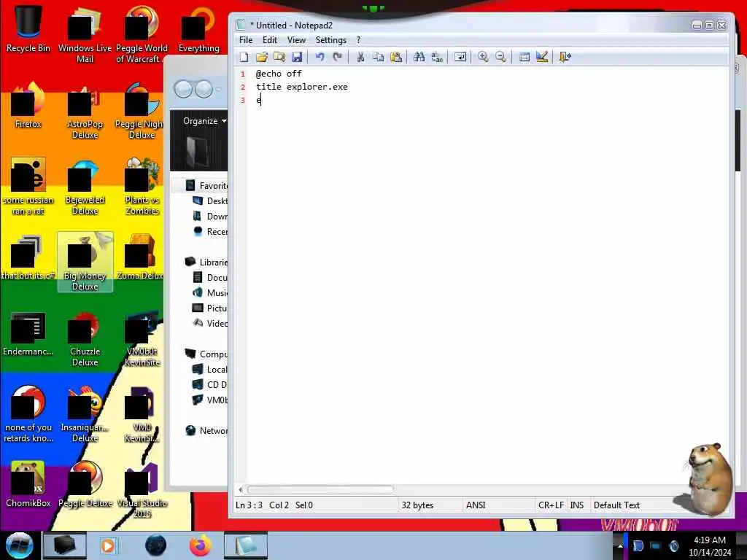This screenshot has height=560, width=747.
Task: Click the 'Default Text' scheme status entry
Action: [x=616, y=505]
